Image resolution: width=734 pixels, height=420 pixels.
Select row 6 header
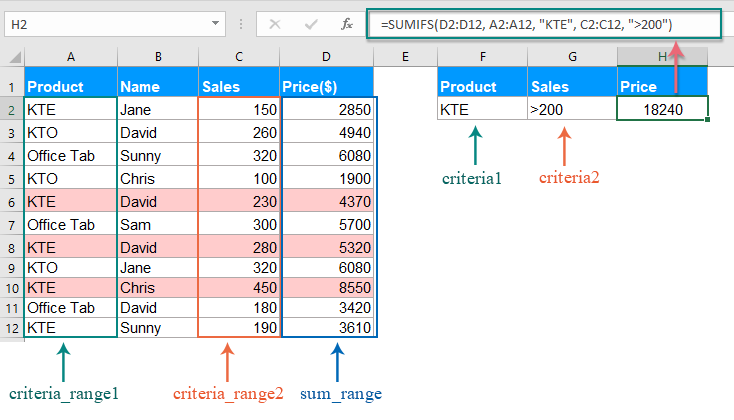point(12,202)
